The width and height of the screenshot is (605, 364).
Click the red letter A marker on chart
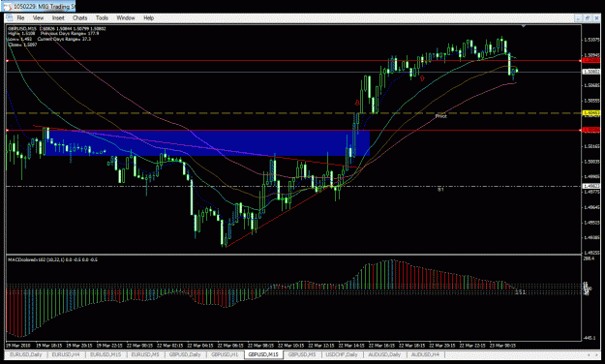point(357,103)
